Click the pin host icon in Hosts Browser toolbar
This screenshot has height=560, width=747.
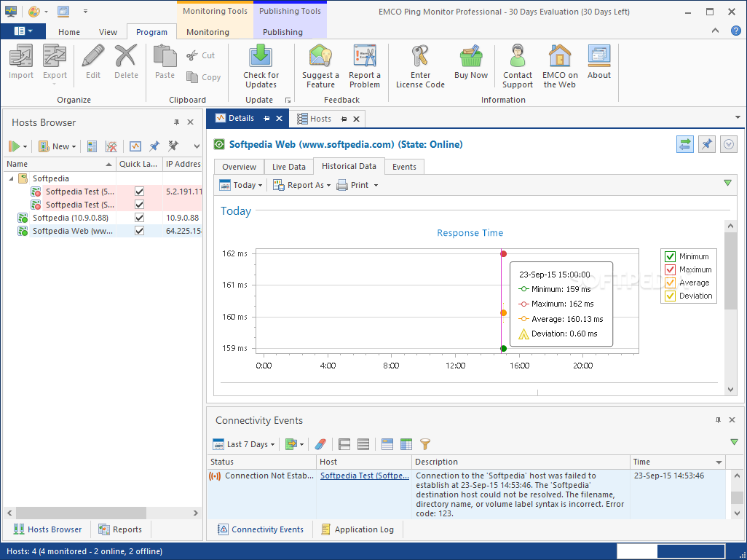click(x=154, y=146)
